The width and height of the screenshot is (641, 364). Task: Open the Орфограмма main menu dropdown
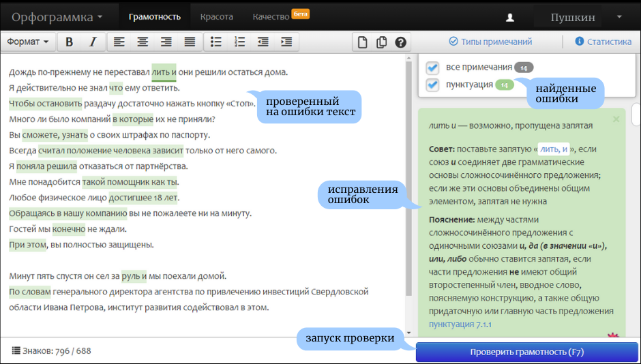[x=57, y=17]
